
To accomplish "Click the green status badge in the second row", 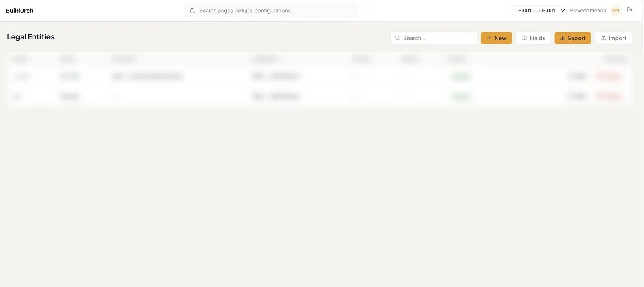I will [461, 96].
